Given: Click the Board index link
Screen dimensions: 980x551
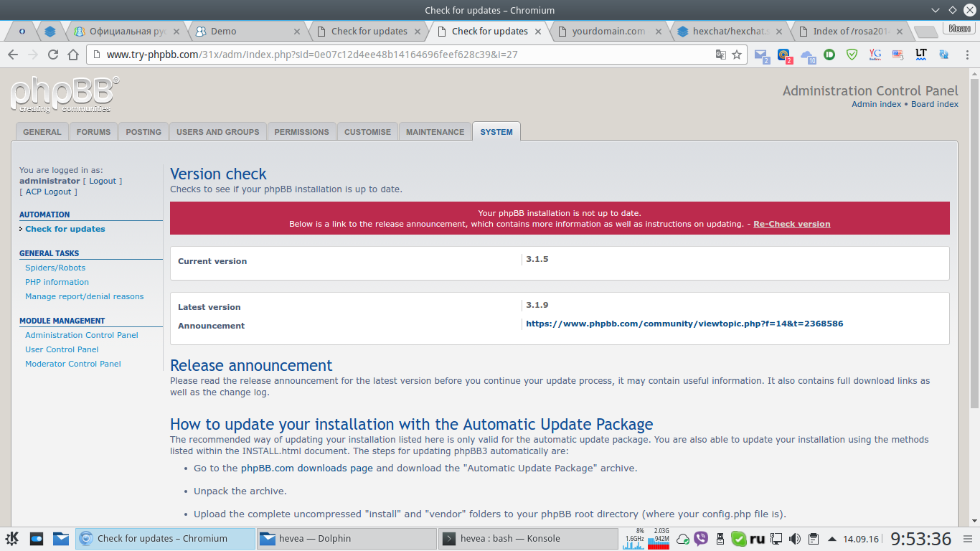Looking at the screenshot, I should point(935,104).
